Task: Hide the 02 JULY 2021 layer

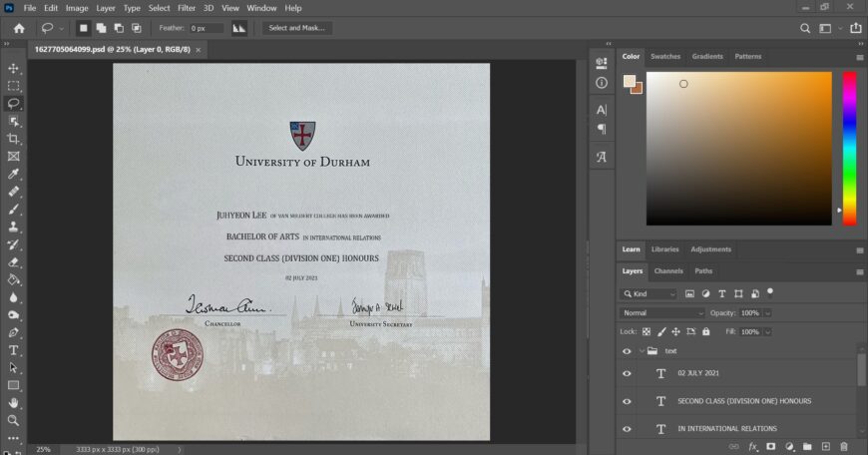Action: [627, 373]
